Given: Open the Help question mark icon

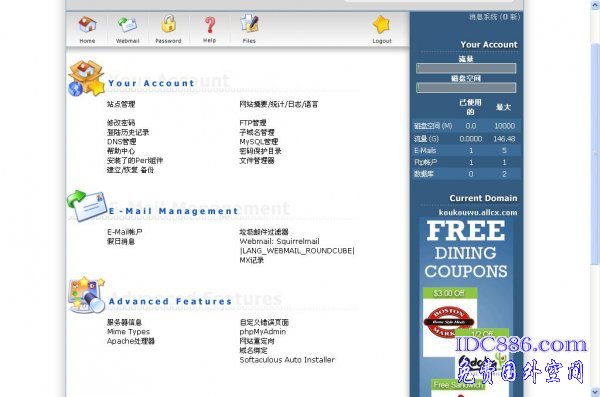Looking at the screenshot, I should coord(209,25).
